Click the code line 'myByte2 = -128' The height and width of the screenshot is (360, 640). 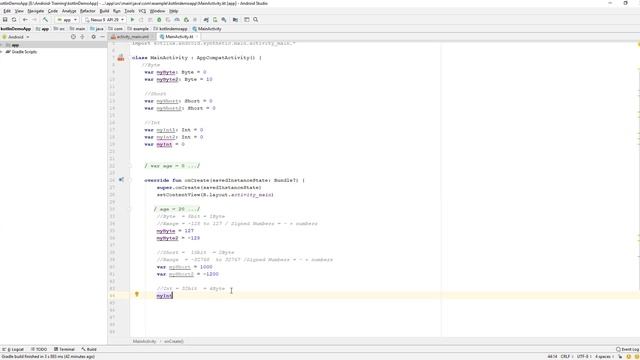tap(178, 238)
